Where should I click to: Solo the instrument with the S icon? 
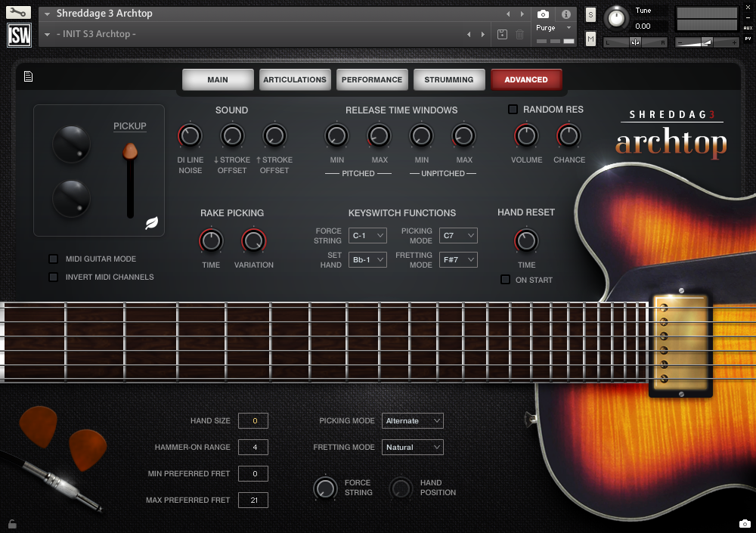590,14
